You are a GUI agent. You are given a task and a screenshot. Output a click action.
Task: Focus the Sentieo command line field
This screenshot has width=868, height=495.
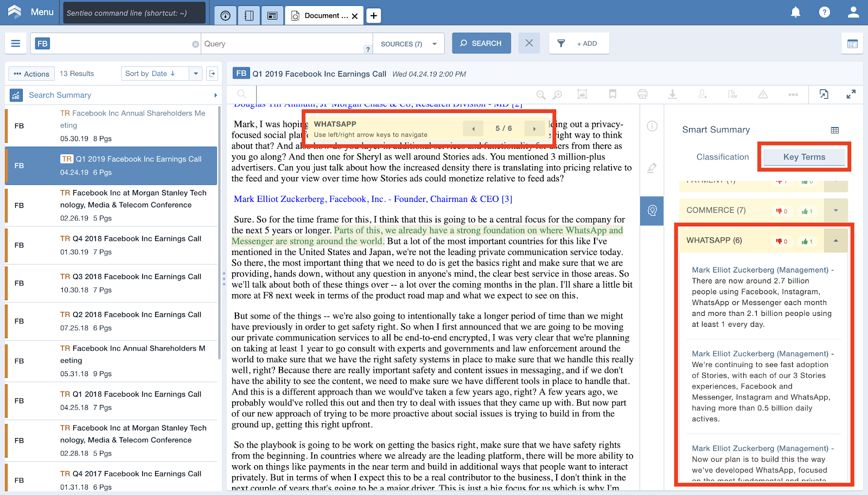tap(134, 13)
